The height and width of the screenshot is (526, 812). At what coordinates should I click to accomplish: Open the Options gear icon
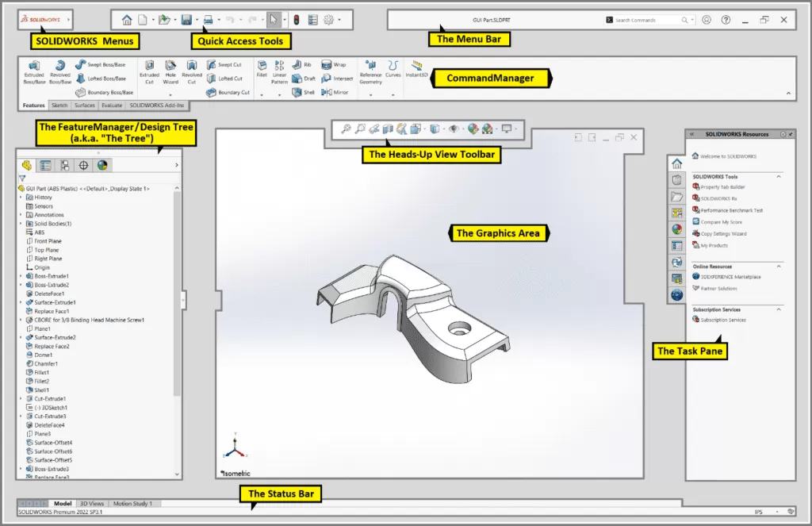click(x=328, y=20)
